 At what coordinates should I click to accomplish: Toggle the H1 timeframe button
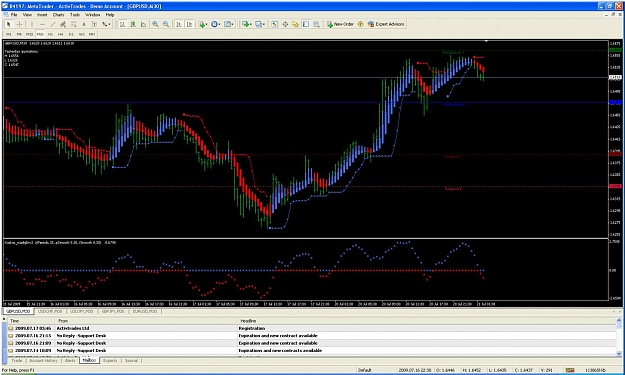click(50, 34)
